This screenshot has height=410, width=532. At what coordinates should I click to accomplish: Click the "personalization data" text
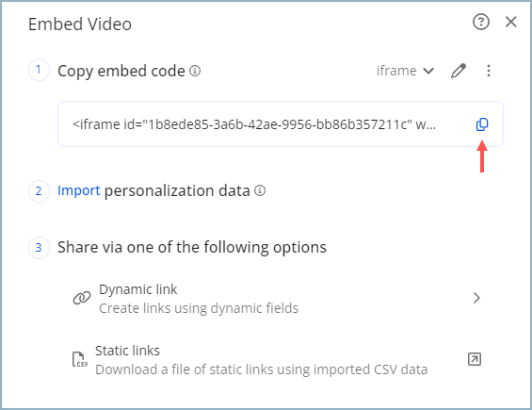177,191
